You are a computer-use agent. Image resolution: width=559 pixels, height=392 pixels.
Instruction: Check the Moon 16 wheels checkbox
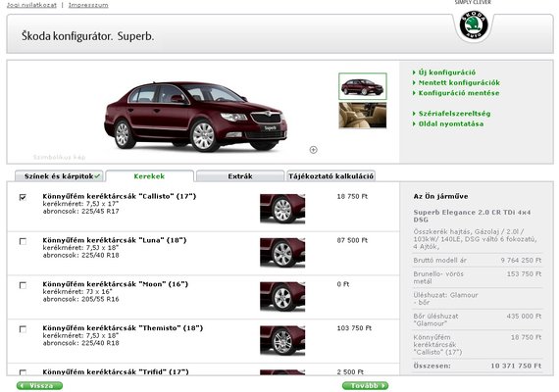(x=23, y=285)
